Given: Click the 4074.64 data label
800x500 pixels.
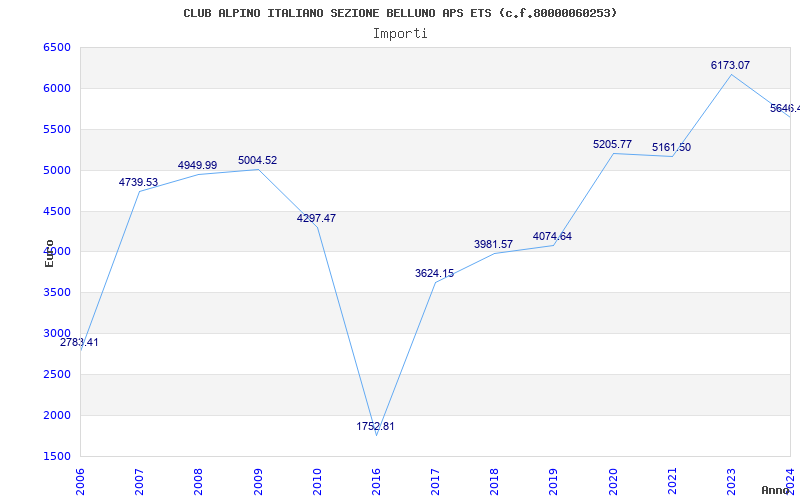Looking at the screenshot, I should (x=553, y=236).
